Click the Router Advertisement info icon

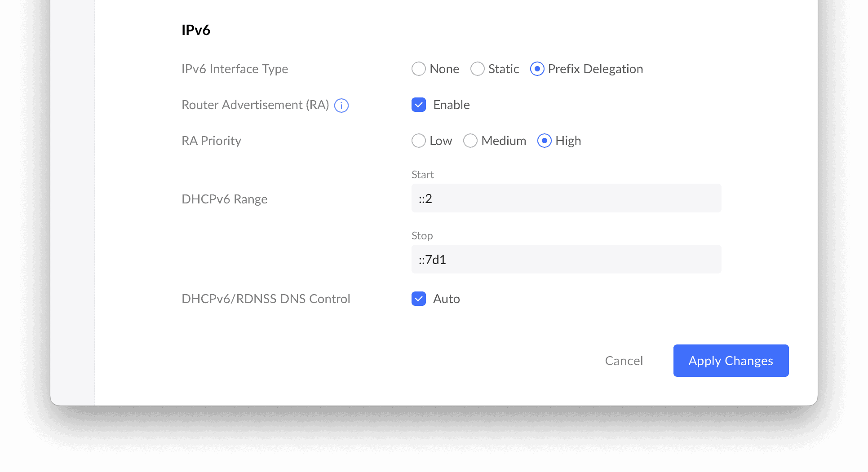point(341,105)
